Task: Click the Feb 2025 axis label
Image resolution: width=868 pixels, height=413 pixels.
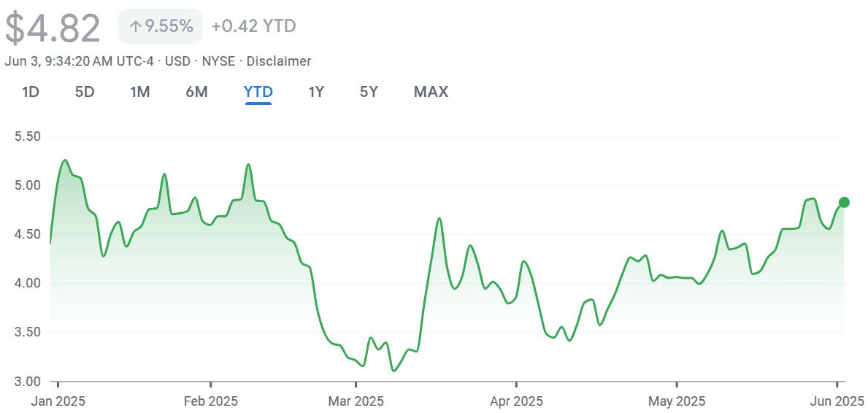Action: point(211,401)
